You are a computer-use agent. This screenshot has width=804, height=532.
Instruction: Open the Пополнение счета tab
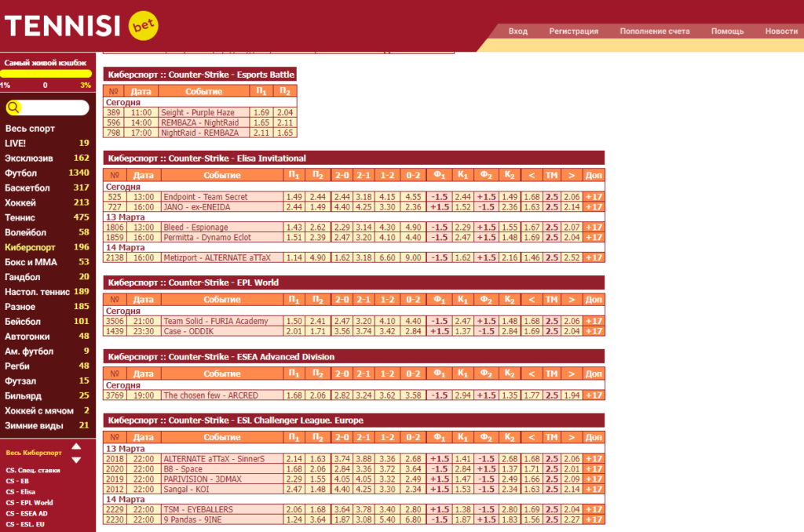click(x=654, y=31)
